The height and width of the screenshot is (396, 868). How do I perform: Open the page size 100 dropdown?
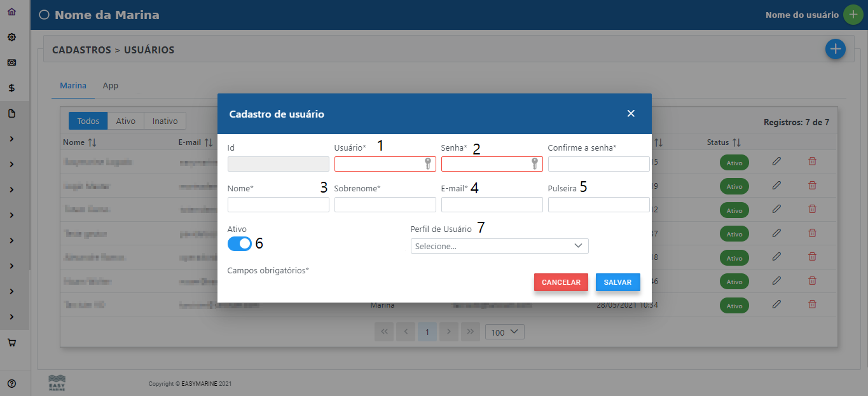tap(504, 332)
